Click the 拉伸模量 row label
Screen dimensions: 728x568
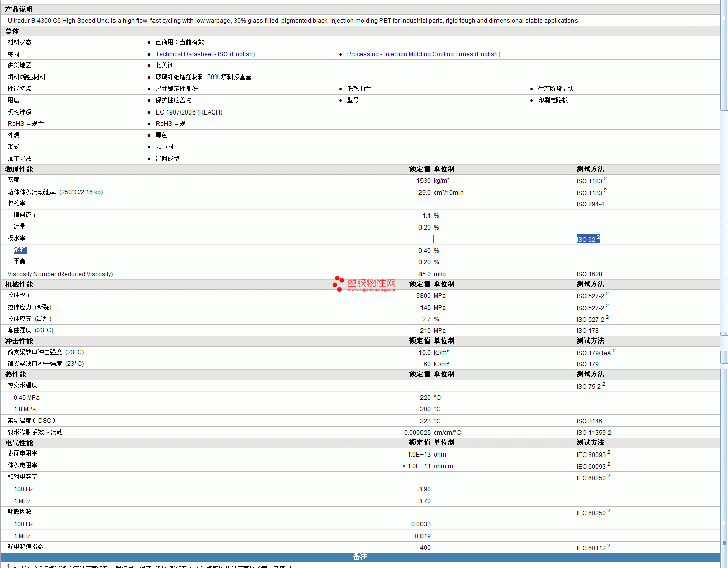(20, 295)
